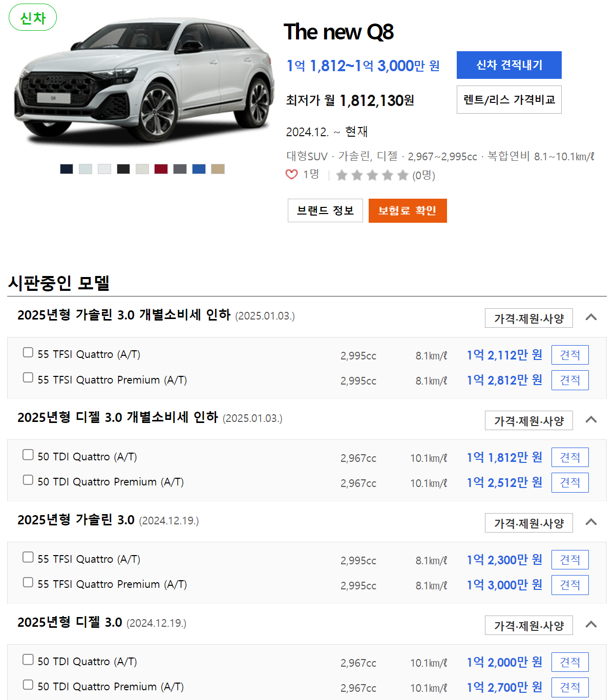Image resolution: width=616 pixels, height=700 pixels.
Task: Open 가격·제원·사양 for 가솔린 3.0 개별소비세 인하
Action: 529,318
